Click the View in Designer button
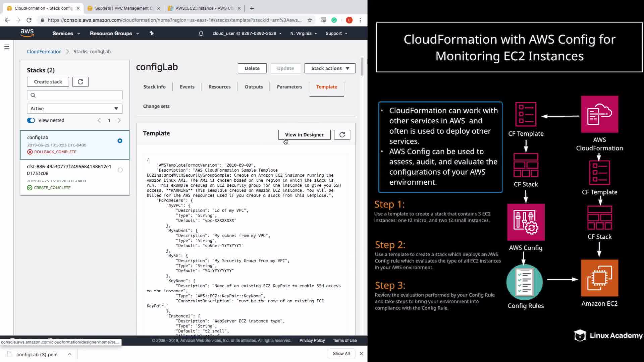644x362 pixels. [x=304, y=135]
